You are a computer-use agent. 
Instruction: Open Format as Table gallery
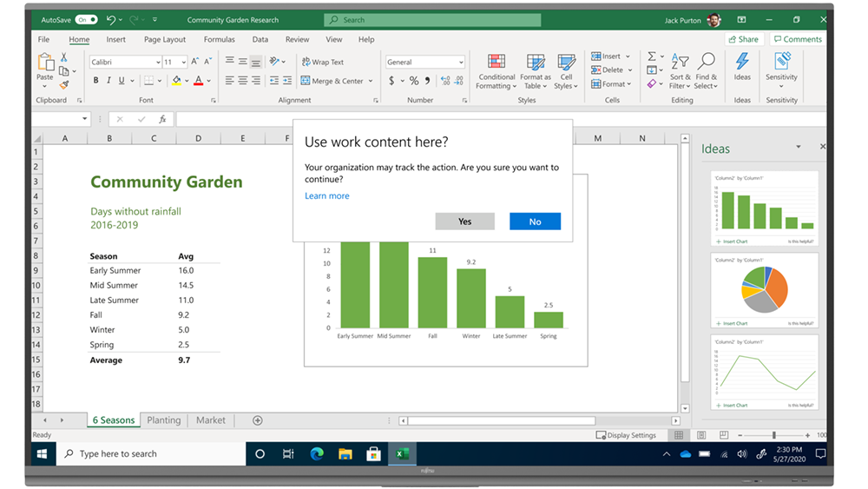coord(535,72)
